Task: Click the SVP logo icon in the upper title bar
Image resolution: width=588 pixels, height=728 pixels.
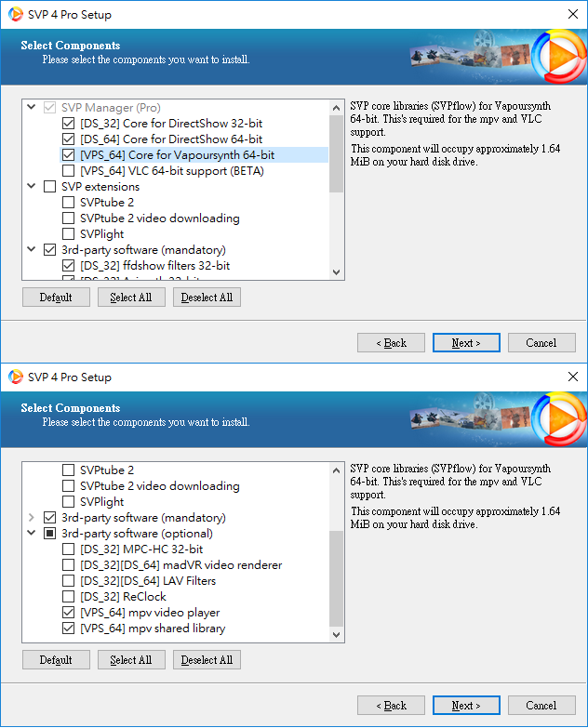Action: 15,14
